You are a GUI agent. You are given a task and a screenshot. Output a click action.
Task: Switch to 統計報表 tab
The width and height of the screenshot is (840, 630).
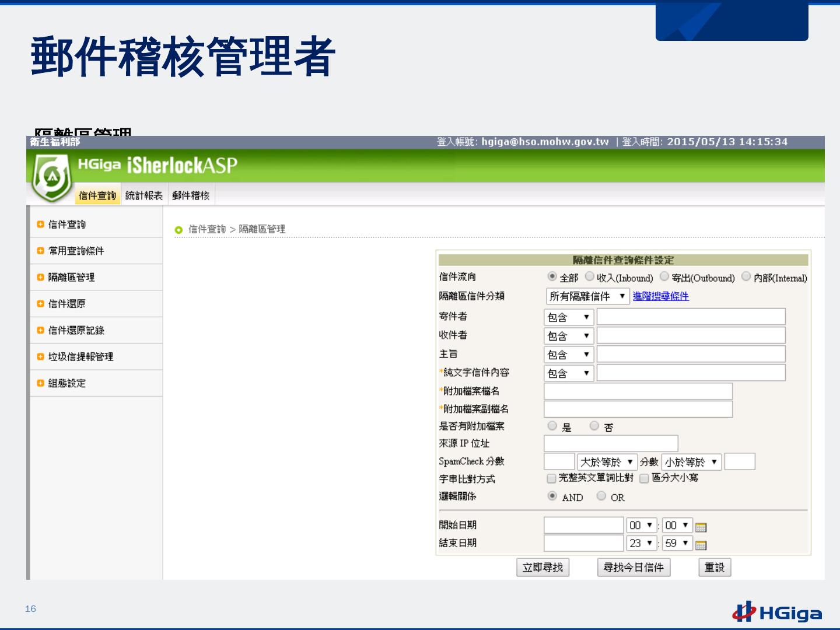[144, 195]
